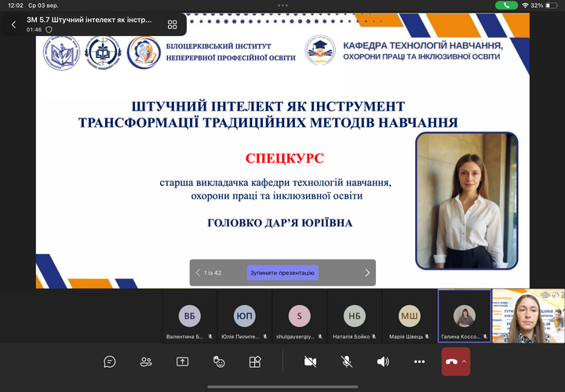Open the apps icon in toolbar
Viewport: 565px width, 392px height.
coord(255,361)
